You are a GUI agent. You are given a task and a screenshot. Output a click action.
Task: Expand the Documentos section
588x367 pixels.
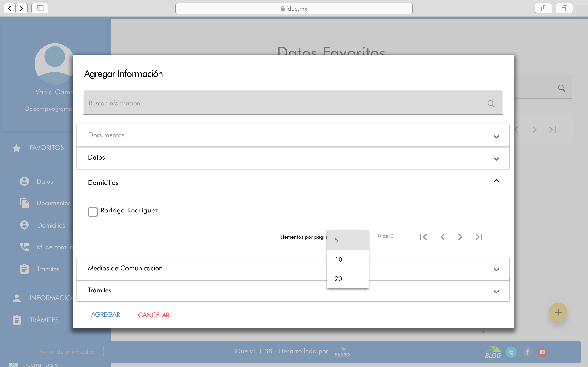coord(496,137)
